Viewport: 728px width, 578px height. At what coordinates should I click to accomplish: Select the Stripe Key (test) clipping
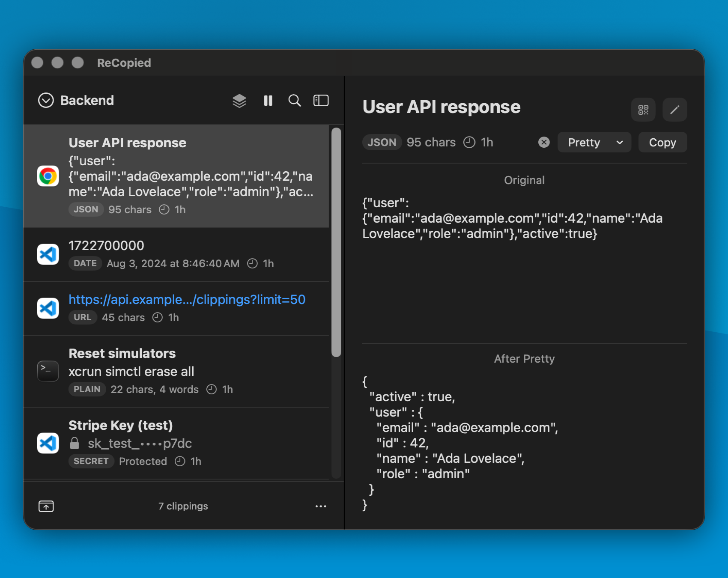(176, 443)
